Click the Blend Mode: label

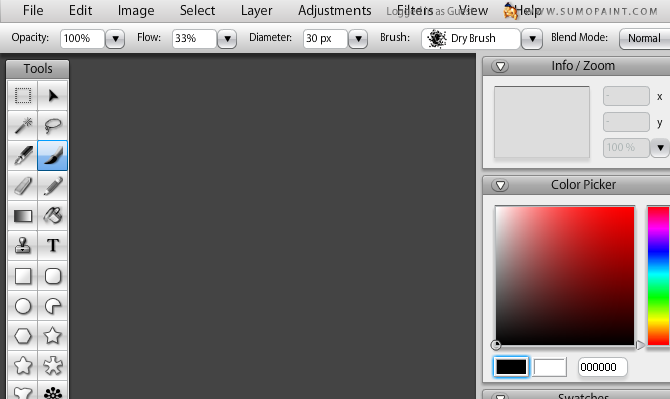(x=579, y=38)
